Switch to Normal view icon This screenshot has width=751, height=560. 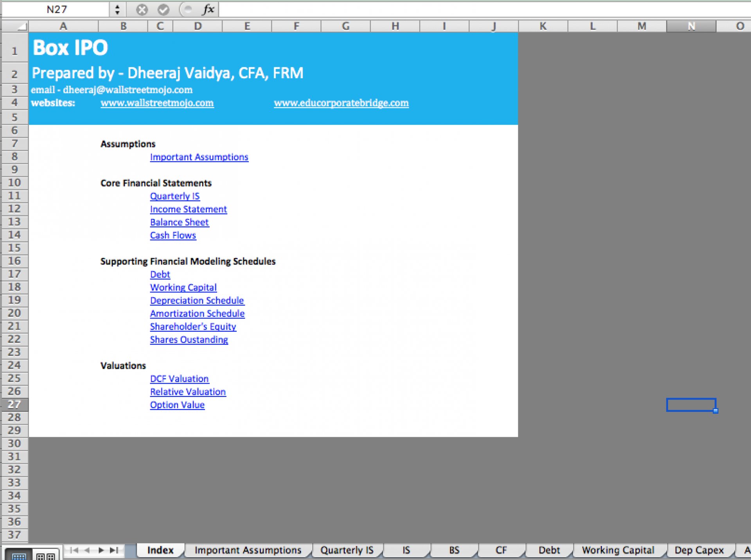tap(18, 555)
